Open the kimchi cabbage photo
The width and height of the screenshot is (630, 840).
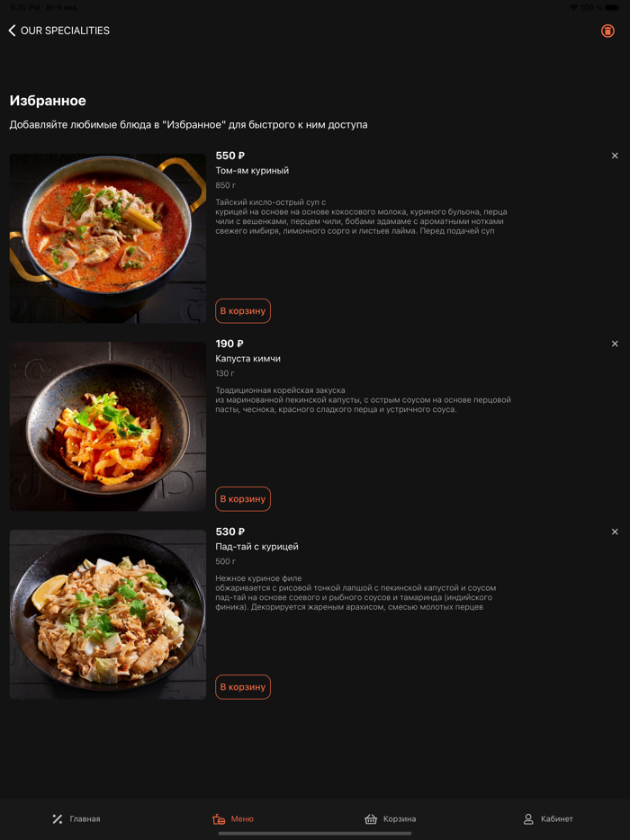[108, 426]
